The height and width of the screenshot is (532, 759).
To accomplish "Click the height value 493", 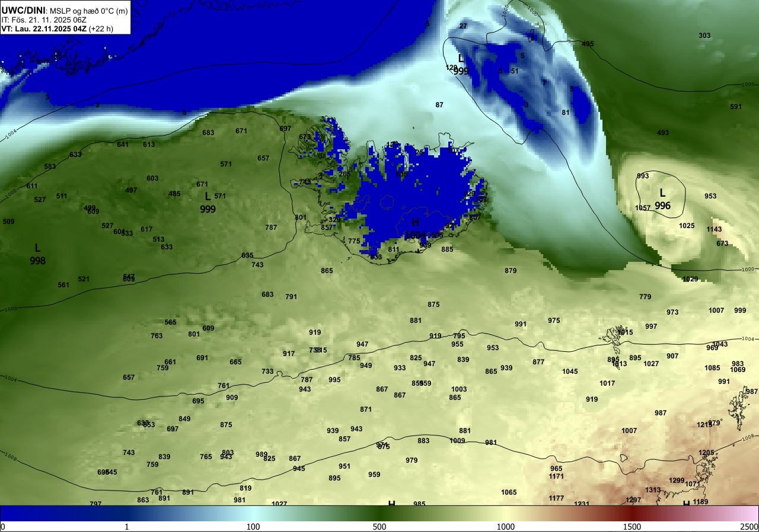I will click(x=663, y=133).
